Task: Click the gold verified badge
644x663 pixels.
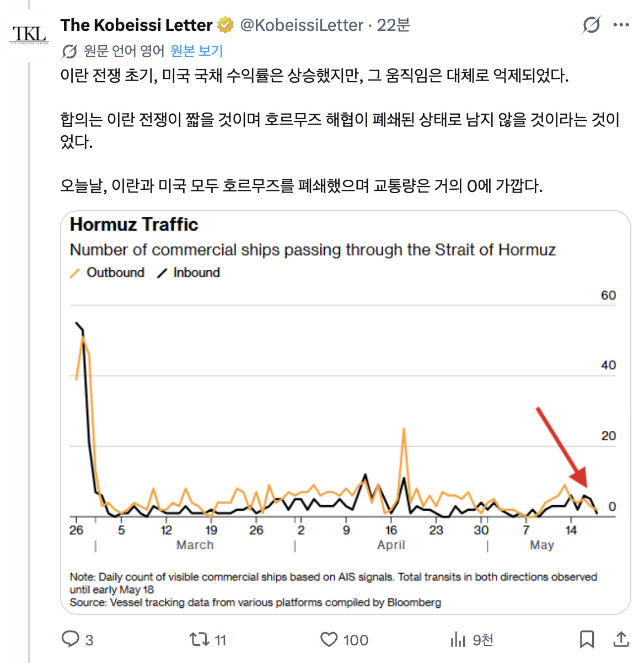Action: pos(225,25)
